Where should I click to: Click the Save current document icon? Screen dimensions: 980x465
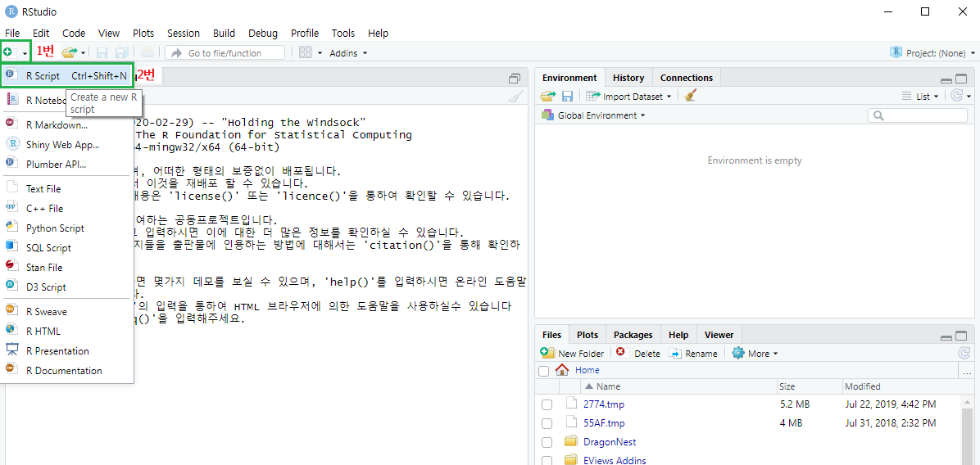point(102,53)
